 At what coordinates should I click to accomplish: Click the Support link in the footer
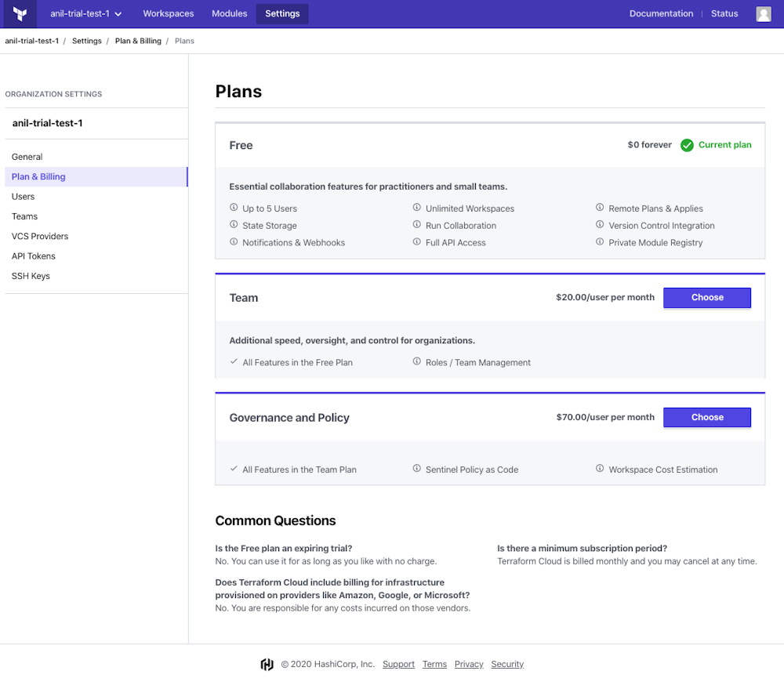pyautogui.click(x=398, y=664)
